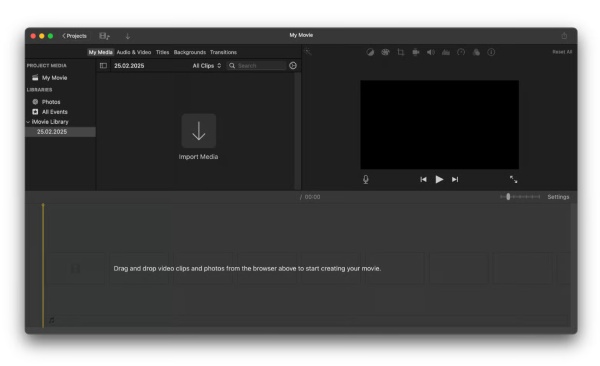The height and width of the screenshot is (366, 600).
Task: Open browser clip appearance settings
Action: tap(293, 65)
